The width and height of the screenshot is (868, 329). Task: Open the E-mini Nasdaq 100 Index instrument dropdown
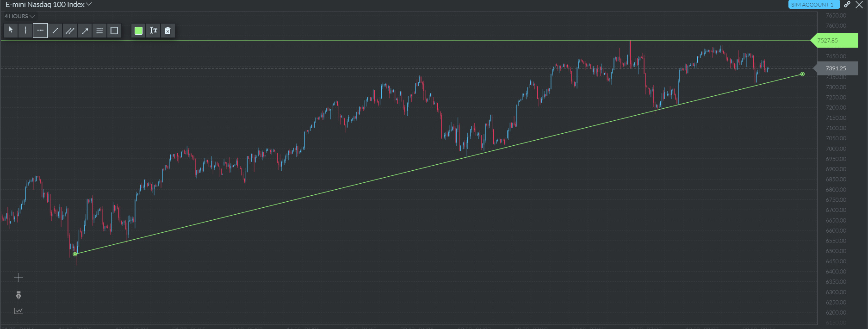49,5
